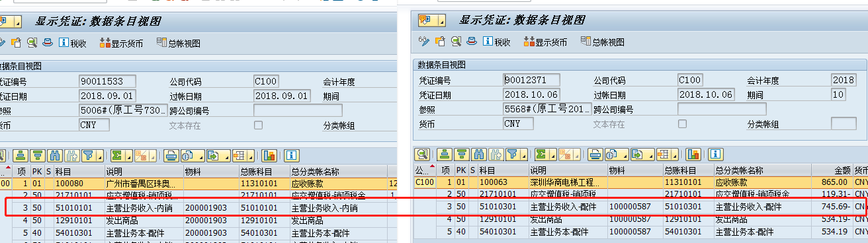Select 物料 column header in 90011533 grid
868x243 pixels.
pyautogui.click(x=210, y=172)
